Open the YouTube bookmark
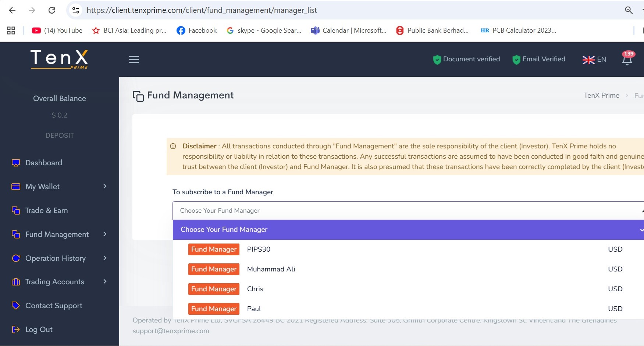This screenshot has height=346, width=644. 57,30
